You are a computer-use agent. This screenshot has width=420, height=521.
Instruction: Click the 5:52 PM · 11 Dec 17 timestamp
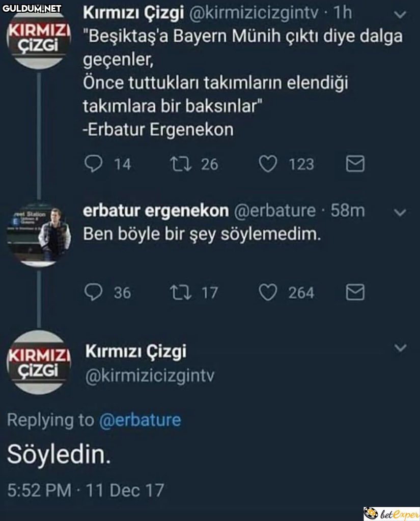point(86,490)
